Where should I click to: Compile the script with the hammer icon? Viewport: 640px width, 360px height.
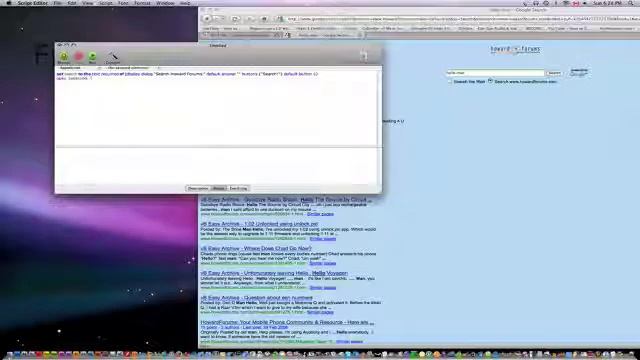pos(113,57)
